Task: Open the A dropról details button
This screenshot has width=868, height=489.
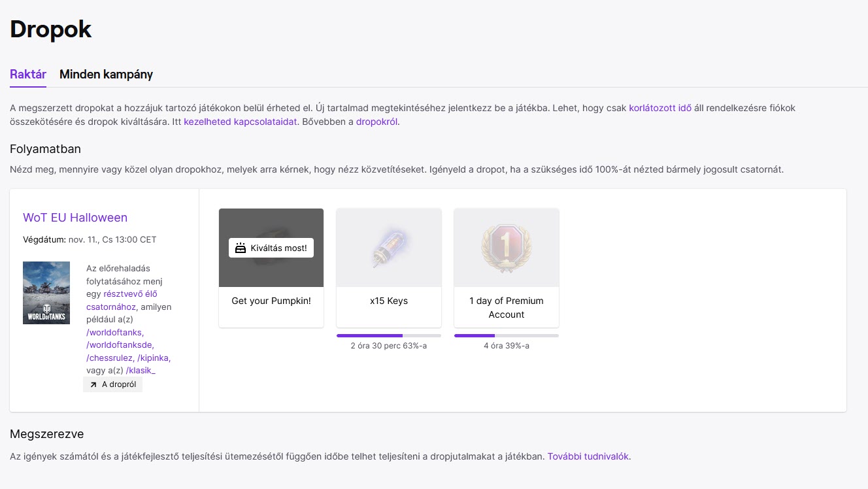Action: tap(112, 384)
